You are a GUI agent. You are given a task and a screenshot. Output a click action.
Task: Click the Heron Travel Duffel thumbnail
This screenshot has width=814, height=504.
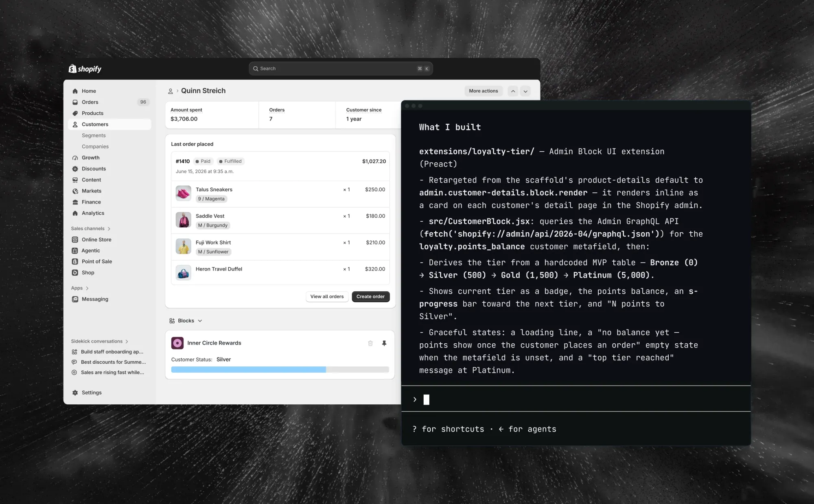(184, 273)
